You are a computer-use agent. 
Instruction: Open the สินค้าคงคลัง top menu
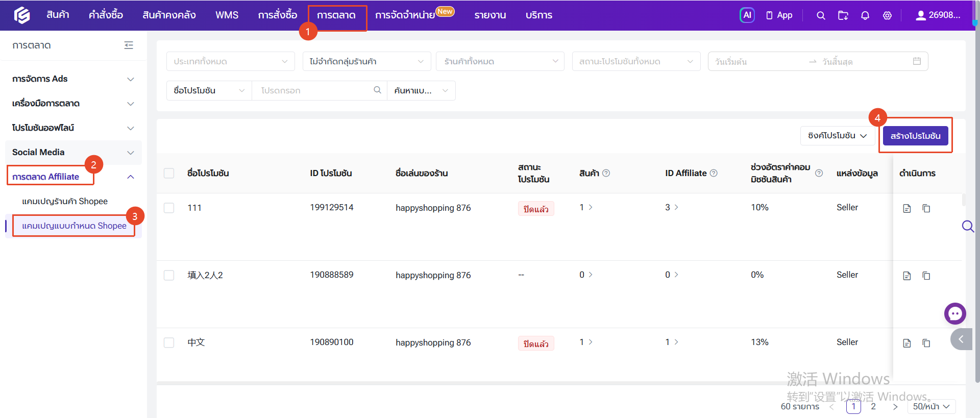coord(169,15)
